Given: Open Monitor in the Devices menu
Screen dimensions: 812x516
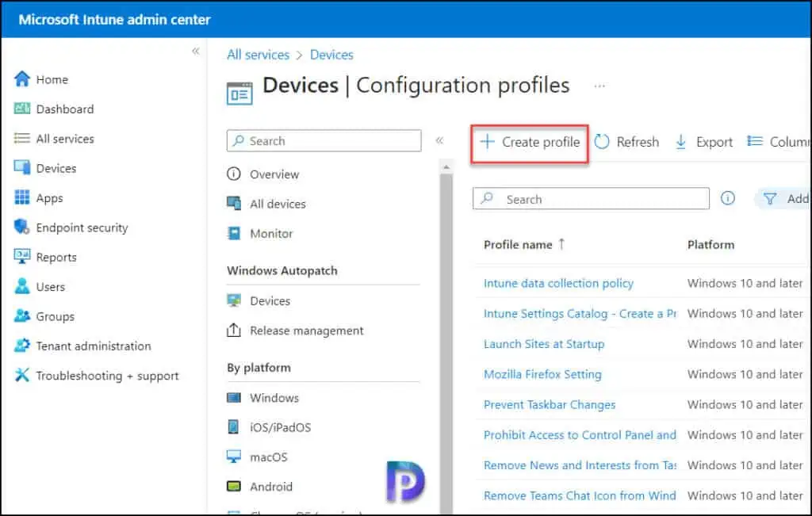Looking at the screenshot, I should coord(271,233).
